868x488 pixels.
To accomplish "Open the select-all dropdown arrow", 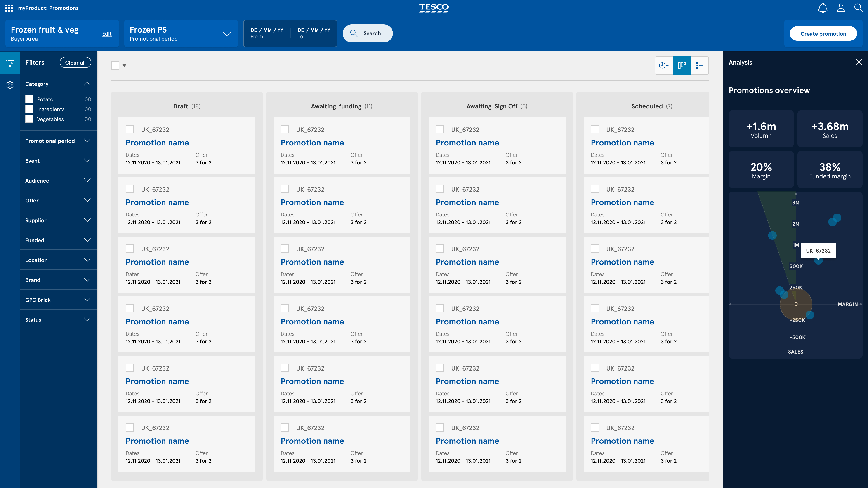I will (124, 65).
